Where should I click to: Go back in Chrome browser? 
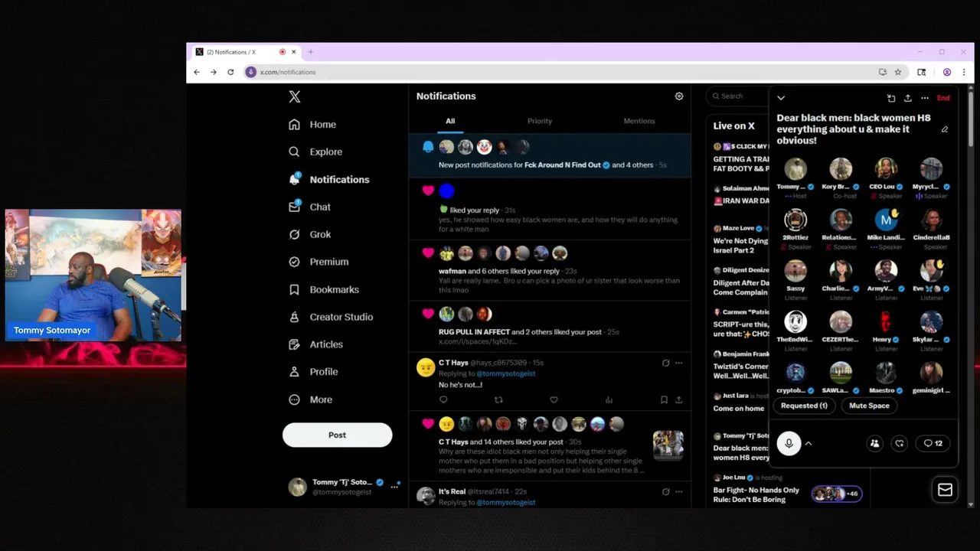197,72
